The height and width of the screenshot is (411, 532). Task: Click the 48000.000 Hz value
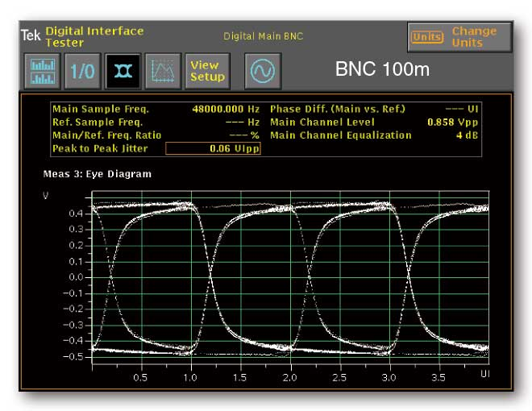tap(226, 109)
